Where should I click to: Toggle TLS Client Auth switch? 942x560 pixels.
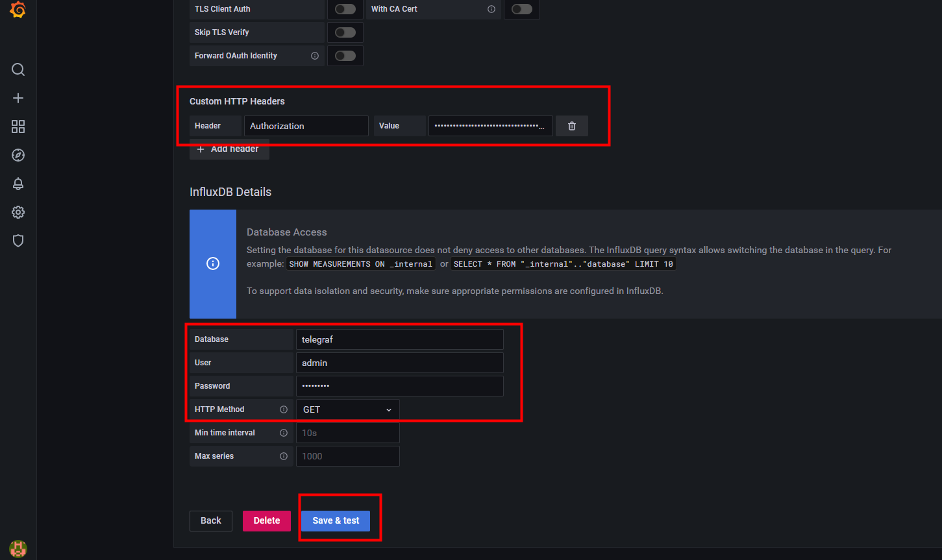(345, 9)
